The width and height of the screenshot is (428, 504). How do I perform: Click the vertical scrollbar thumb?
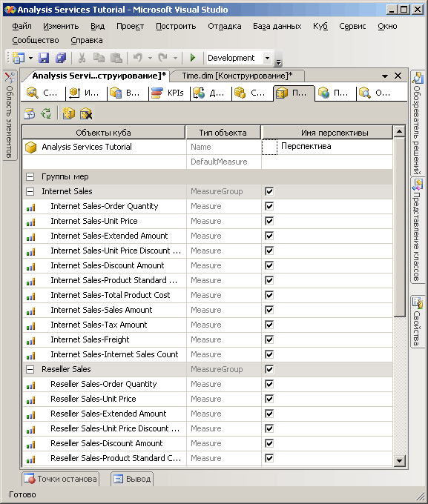399,228
